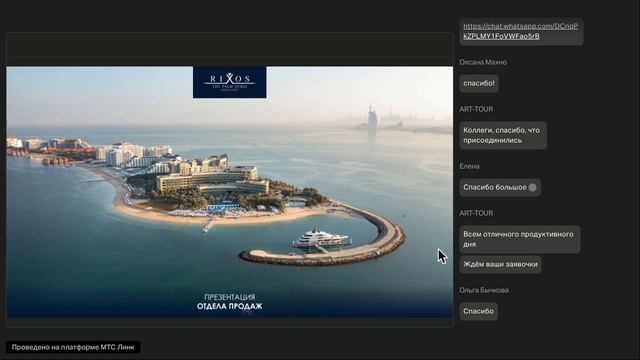The image size is (640, 360).
Task: Open the chat.whatsapp.com invite link
Action: coord(520,31)
